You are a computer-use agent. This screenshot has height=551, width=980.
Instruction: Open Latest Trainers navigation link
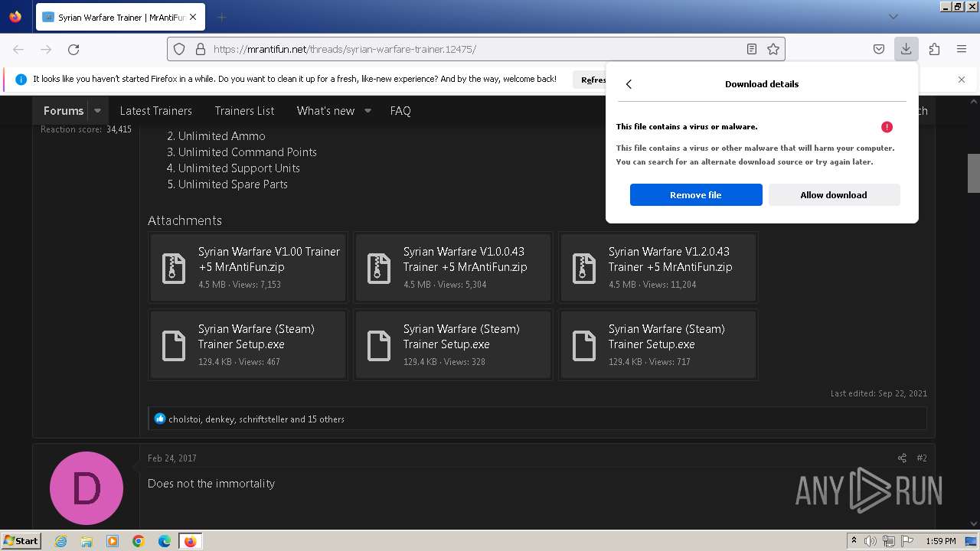pos(155,111)
